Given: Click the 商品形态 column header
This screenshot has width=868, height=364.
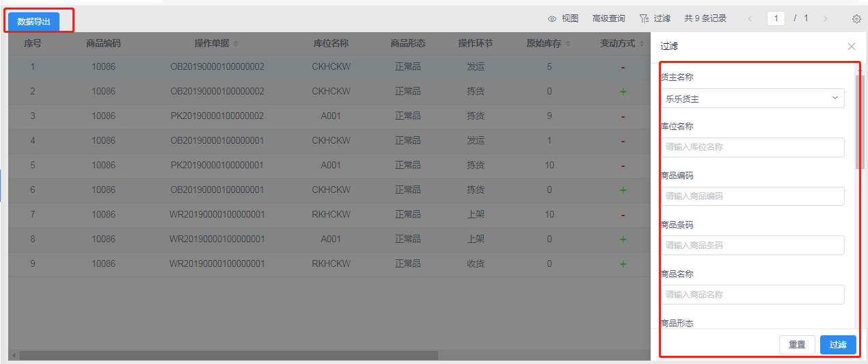Looking at the screenshot, I should point(408,44).
